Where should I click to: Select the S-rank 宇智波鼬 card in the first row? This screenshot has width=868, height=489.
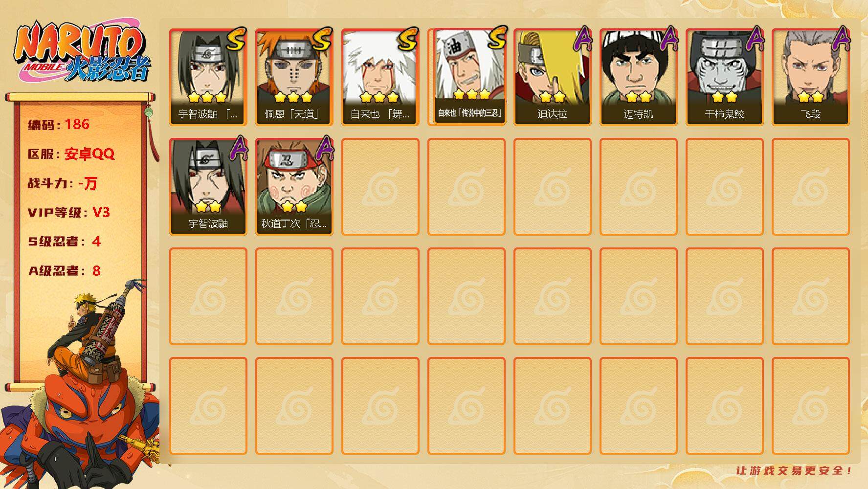point(208,77)
